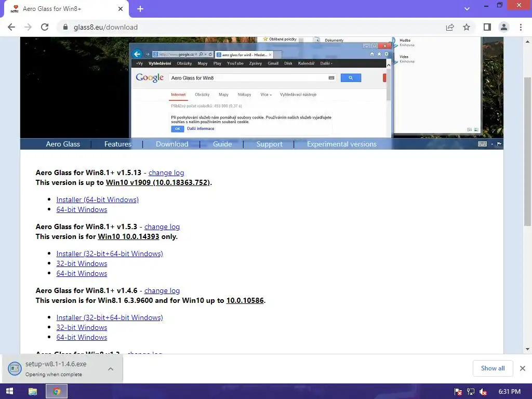Image resolution: width=532 pixels, height=399 pixels.
Task: Click the scroll down arrow of the page
Action: tap(527, 349)
